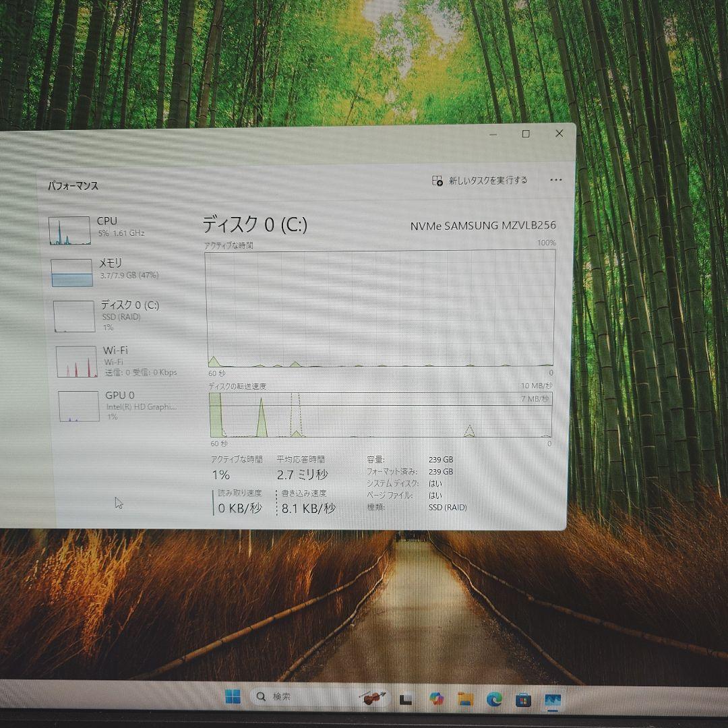Click the violin icon in the search box

pos(372,698)
